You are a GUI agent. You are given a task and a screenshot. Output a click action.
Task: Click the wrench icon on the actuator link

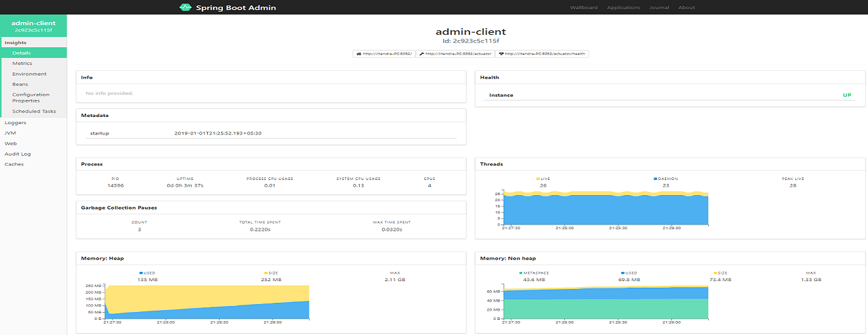(x=421, y=54)
